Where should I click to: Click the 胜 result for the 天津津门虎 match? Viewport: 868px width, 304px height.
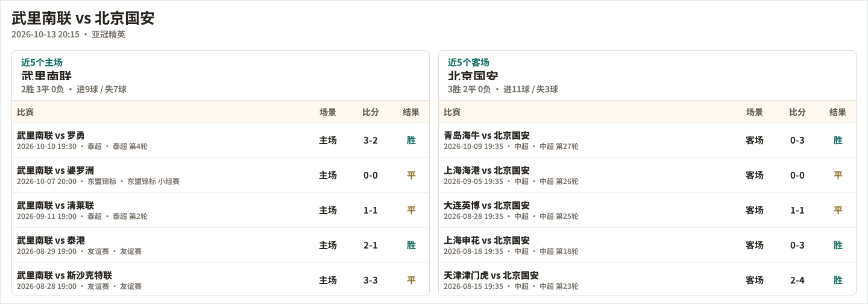[x=838, y=280]
